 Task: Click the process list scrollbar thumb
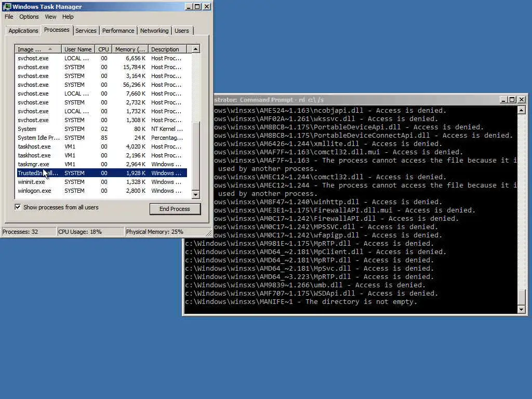[x=195, y=155]
